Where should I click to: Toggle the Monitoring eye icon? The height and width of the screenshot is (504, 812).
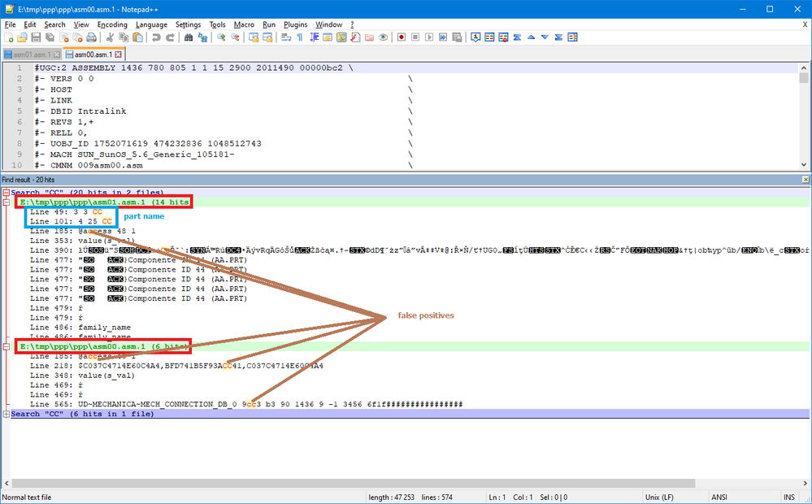click(x=384, y=37)
